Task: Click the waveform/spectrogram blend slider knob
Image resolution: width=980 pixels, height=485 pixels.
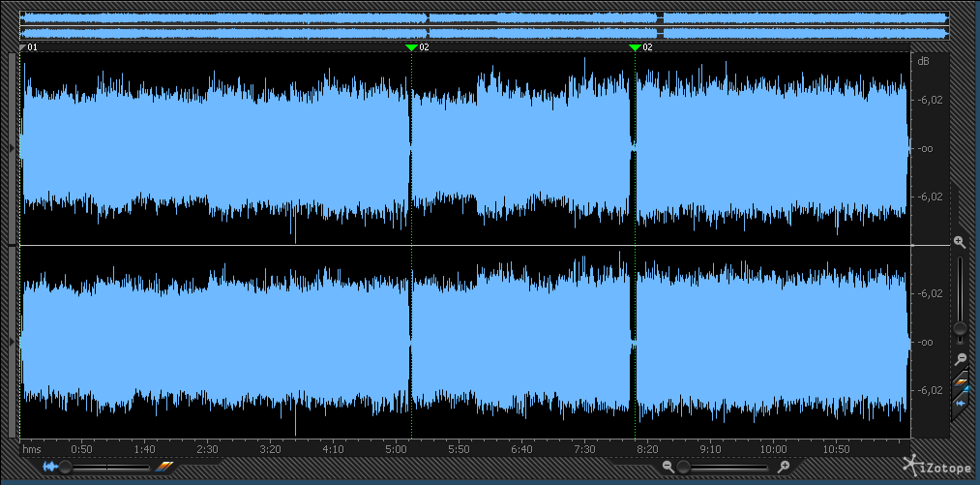Action: (66, 467)
